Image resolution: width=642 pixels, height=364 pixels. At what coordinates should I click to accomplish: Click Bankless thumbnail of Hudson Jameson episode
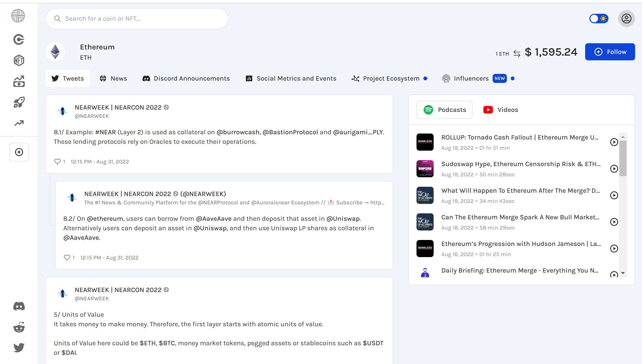[425, 249]
